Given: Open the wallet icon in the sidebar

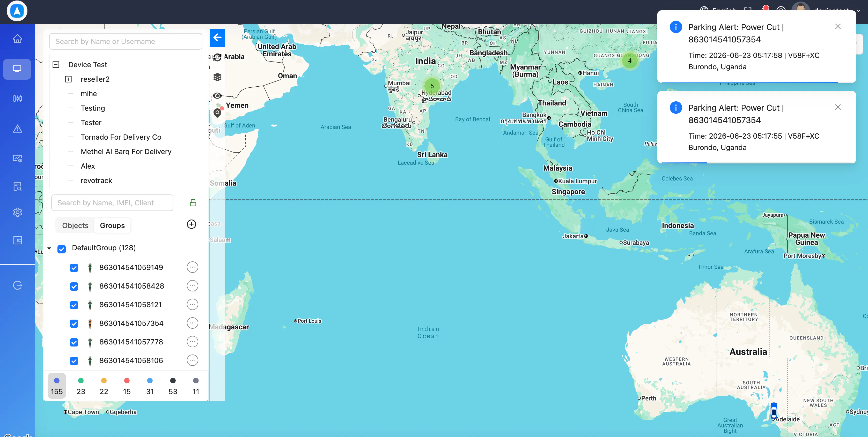Looking at the screenshot, I should click(x=18, y=240).
